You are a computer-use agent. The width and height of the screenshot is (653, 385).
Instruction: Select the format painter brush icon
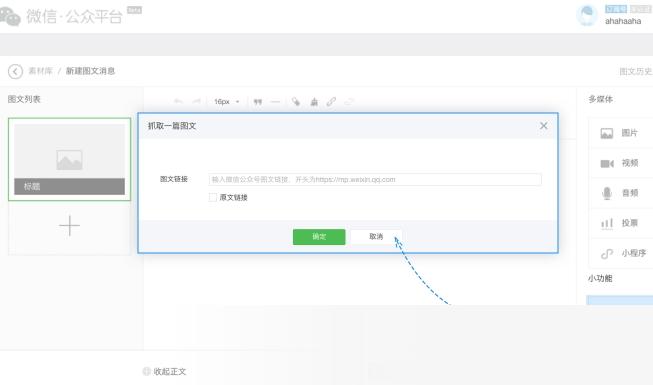click(296, 102)
